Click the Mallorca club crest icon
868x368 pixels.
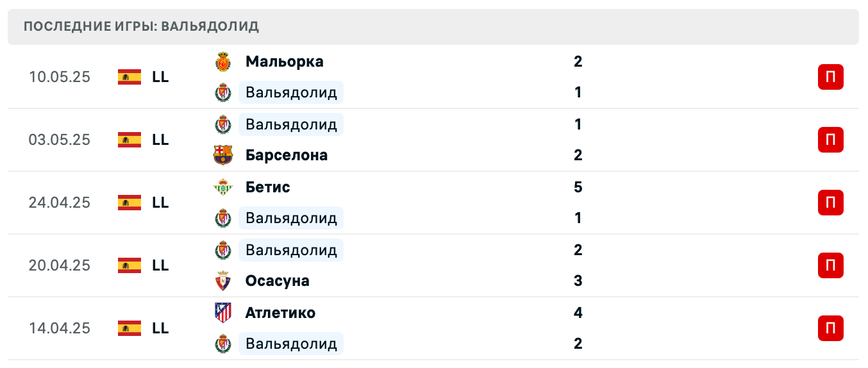click(x=222, y=62)
